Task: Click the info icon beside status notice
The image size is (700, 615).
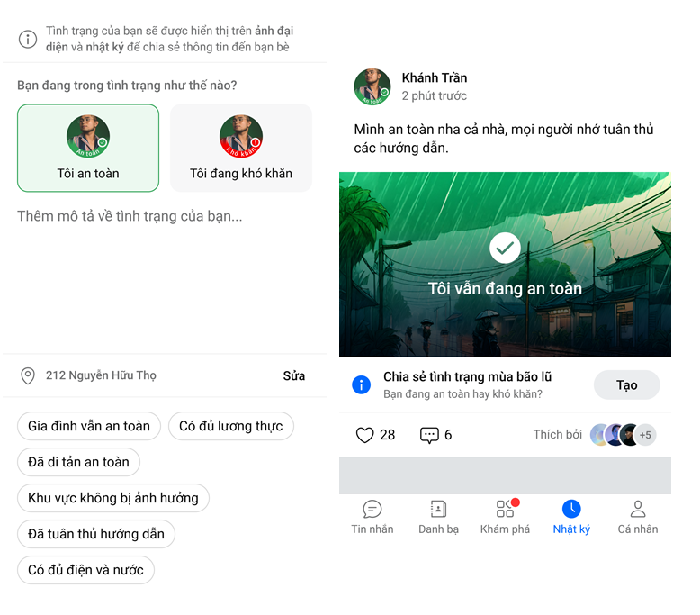Action: 28,39
